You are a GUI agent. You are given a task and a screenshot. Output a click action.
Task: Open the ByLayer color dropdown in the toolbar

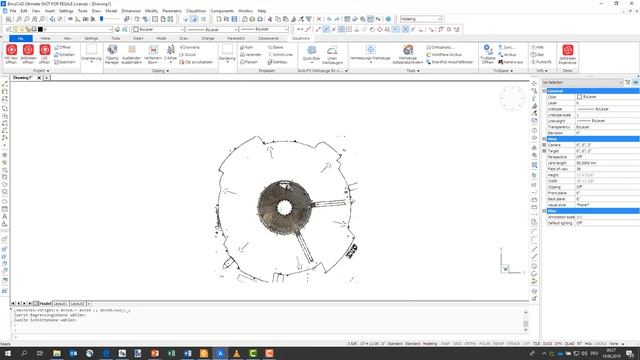point(158,29)
